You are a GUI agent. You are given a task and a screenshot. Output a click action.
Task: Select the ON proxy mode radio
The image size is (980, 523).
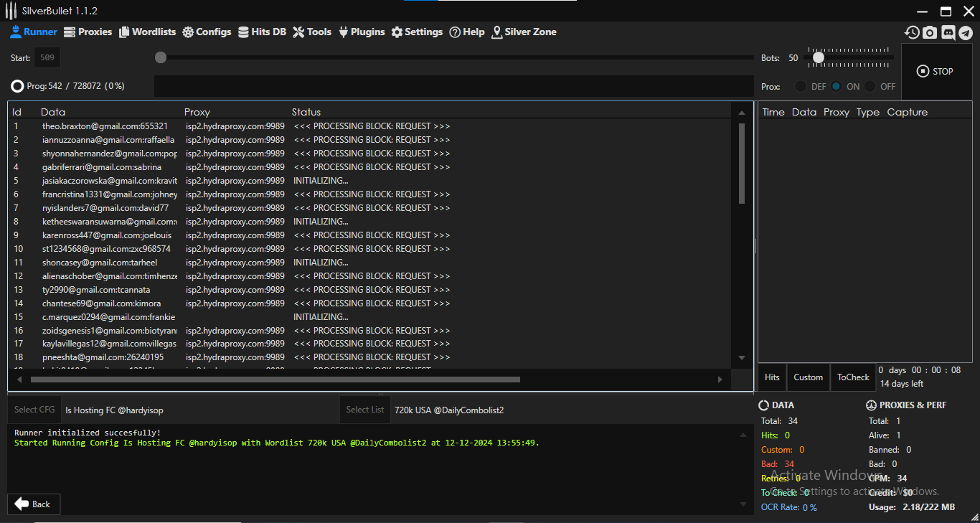[x=837, y=86]
